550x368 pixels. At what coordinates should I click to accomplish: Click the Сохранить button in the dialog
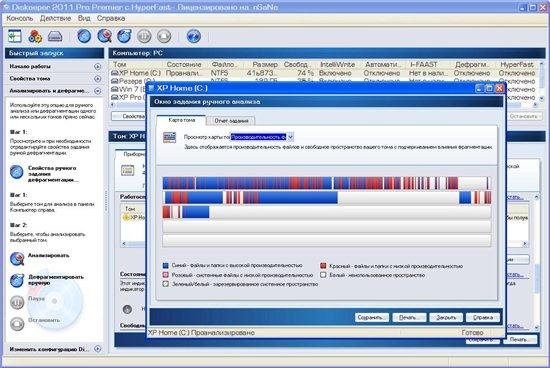coord(372,317)
